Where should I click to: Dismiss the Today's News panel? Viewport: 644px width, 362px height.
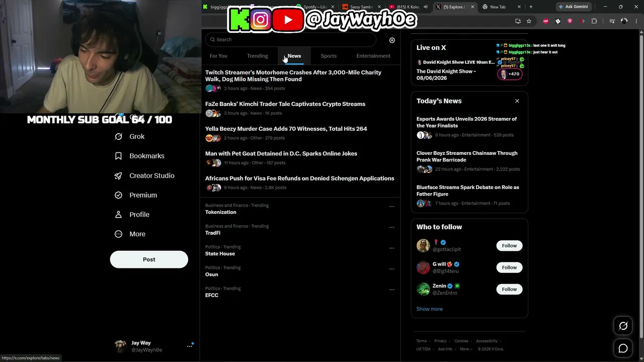[x=517, y=101]
